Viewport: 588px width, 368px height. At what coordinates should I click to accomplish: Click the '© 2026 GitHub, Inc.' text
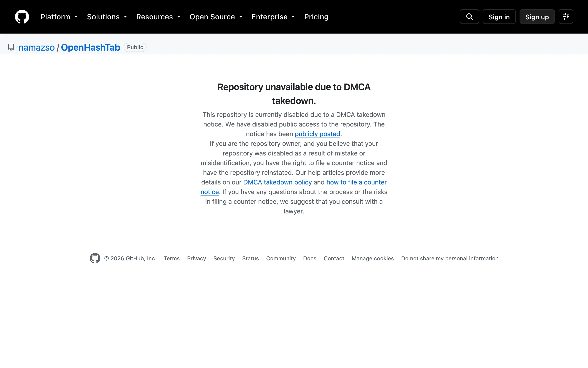point(130,259)
